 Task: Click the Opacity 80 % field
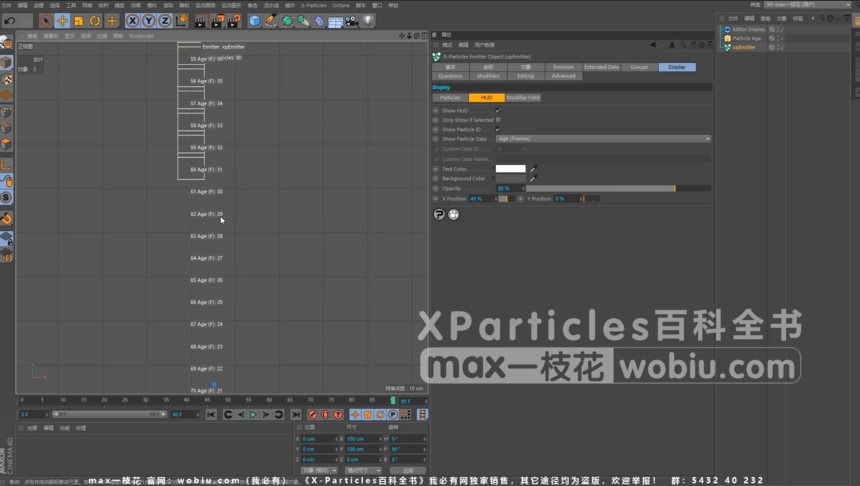coord(510,188)
